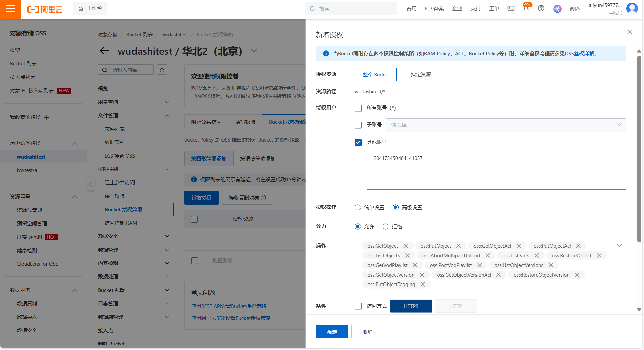Switch to the 读写权限 tab
This screenshot has width=644, height=350.
[x=245, y=122]
